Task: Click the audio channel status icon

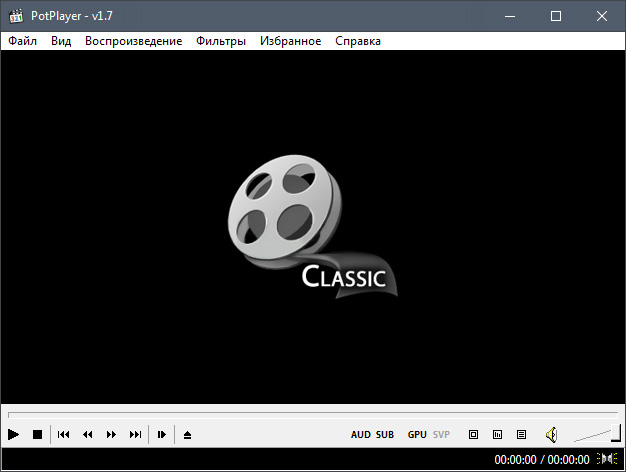Action: [x=607, y=459]
